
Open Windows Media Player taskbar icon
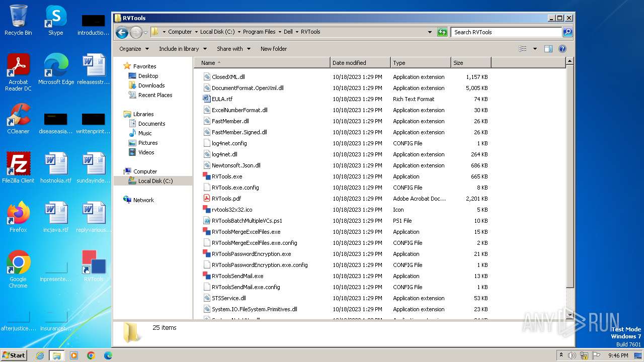73,355
